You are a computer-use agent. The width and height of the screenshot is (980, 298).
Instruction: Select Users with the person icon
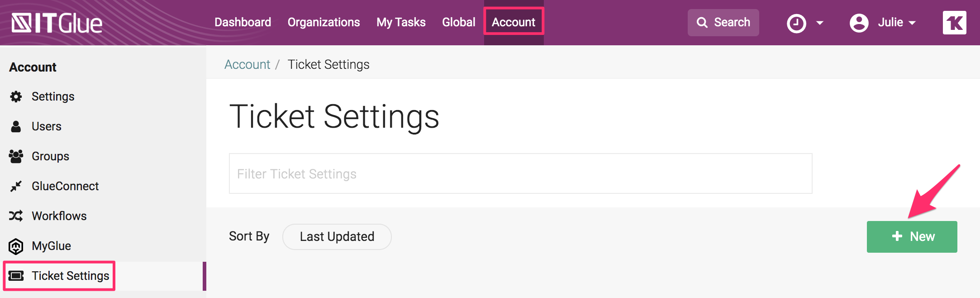click(16, 126)
